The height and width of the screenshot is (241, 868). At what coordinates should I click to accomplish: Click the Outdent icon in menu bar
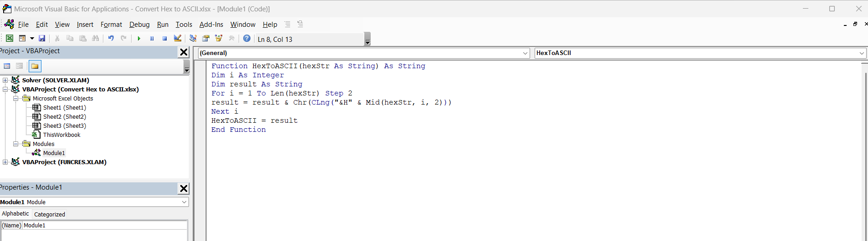(x=300, y=25)
